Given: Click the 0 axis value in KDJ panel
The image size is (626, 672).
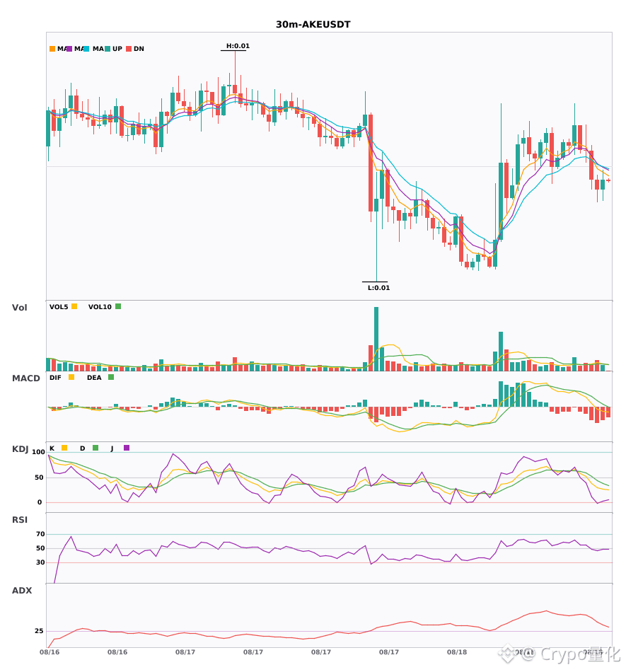Looking at the screenshot, I should click(40, 502).
